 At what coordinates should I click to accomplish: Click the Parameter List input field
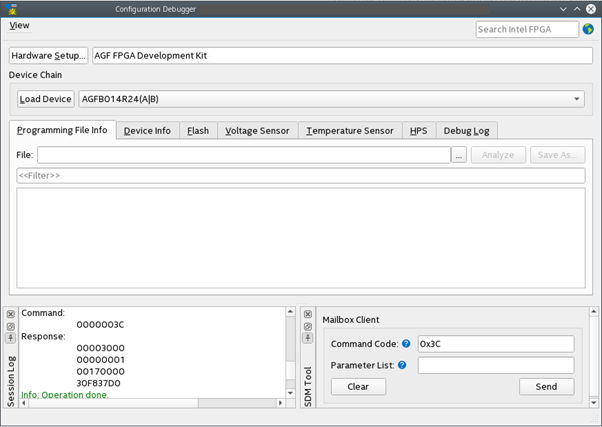coord(496,365)
